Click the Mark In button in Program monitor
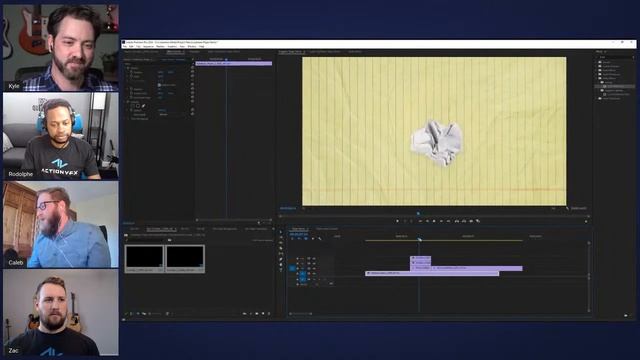The image size is (640, 360). pyautogui.click(x=405, y=221)
